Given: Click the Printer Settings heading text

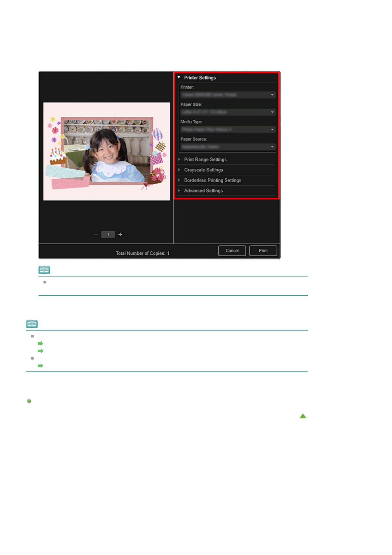Looking at the screenshot, I should click(200, 78).
